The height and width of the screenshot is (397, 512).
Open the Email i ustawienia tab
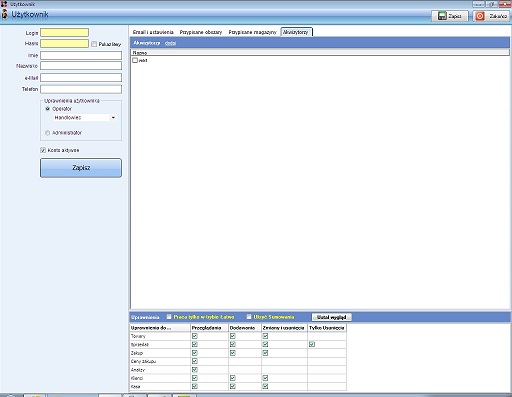[153, 32]
